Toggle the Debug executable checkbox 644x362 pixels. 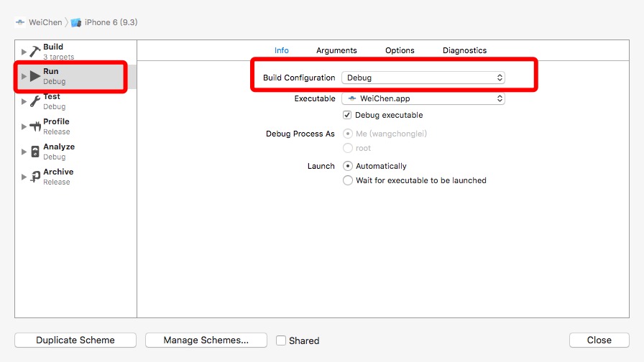pyautogui.click(x=348, y=115)
